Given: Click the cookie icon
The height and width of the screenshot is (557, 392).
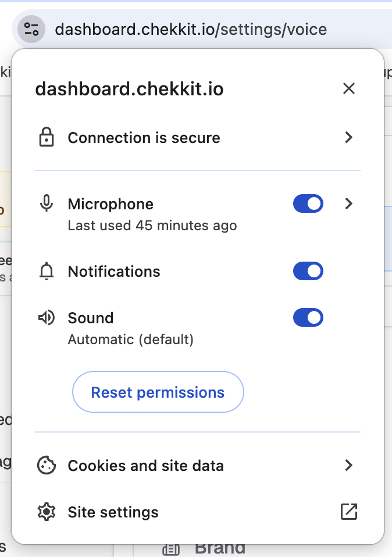Looking at the screenshot, I should (47, 465).
